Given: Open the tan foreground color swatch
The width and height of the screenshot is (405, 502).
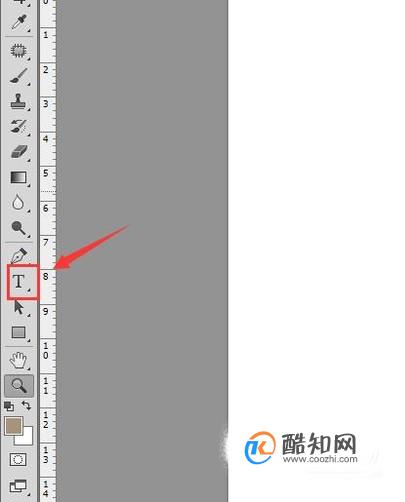Looking at the screenshot, I should [12, 425].
